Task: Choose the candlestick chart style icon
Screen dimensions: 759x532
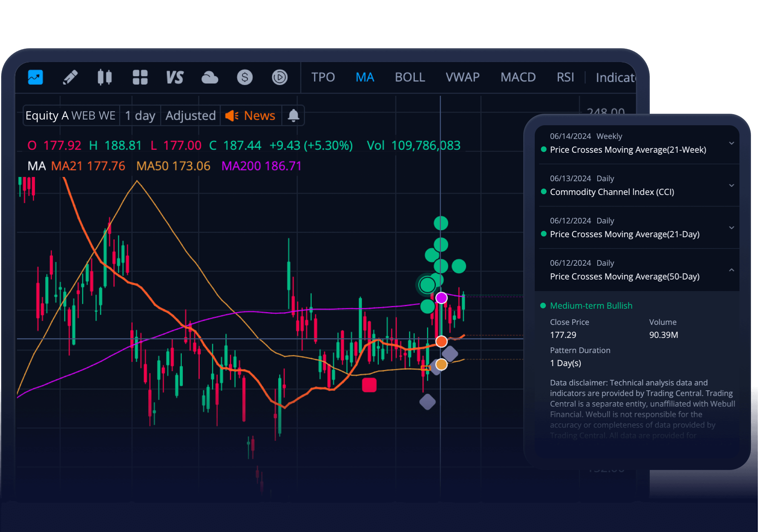Action: (x=104, y=77)
